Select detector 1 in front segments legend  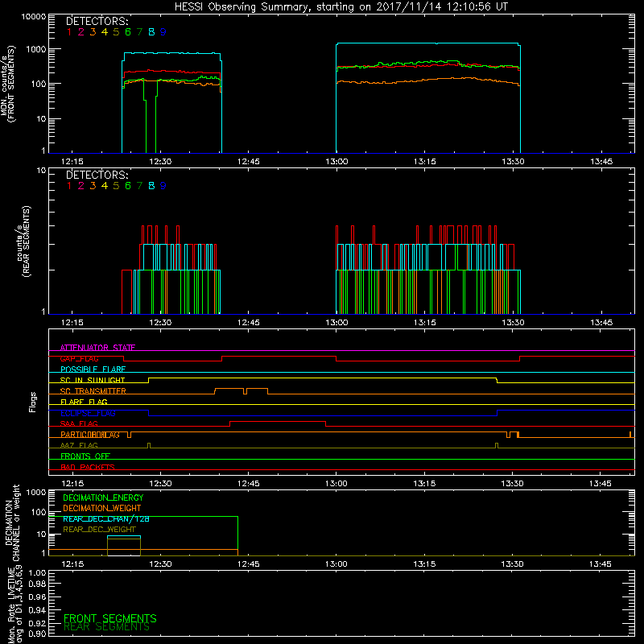(69, 32)
